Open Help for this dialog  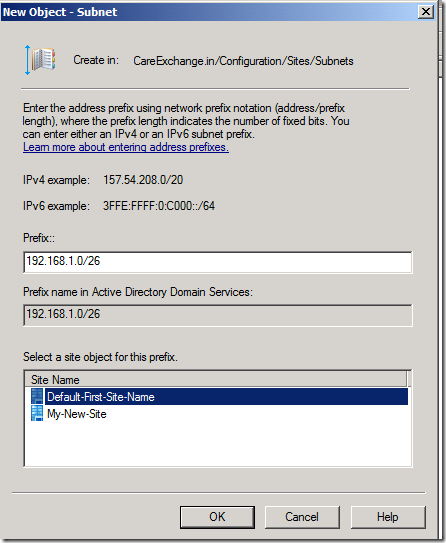(x=388, y=517)
